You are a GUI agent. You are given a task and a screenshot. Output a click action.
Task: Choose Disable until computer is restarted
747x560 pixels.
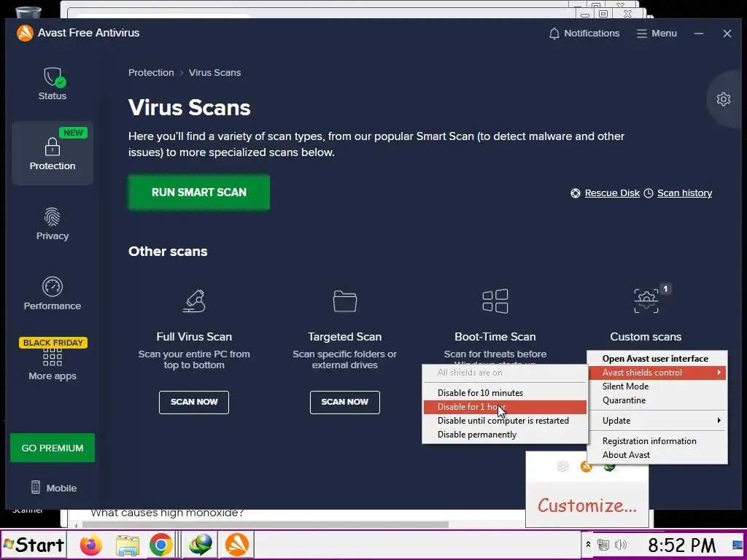point(505,421)
